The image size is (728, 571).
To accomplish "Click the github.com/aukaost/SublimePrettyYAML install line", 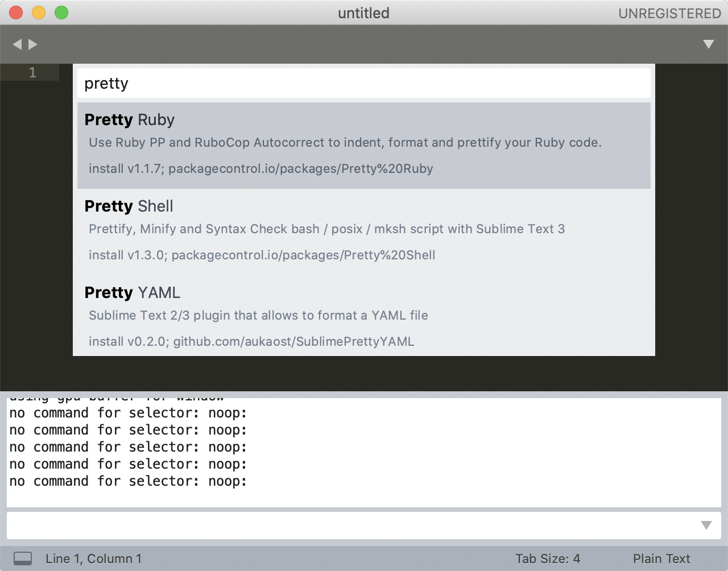I will click(x=251, y=342).
